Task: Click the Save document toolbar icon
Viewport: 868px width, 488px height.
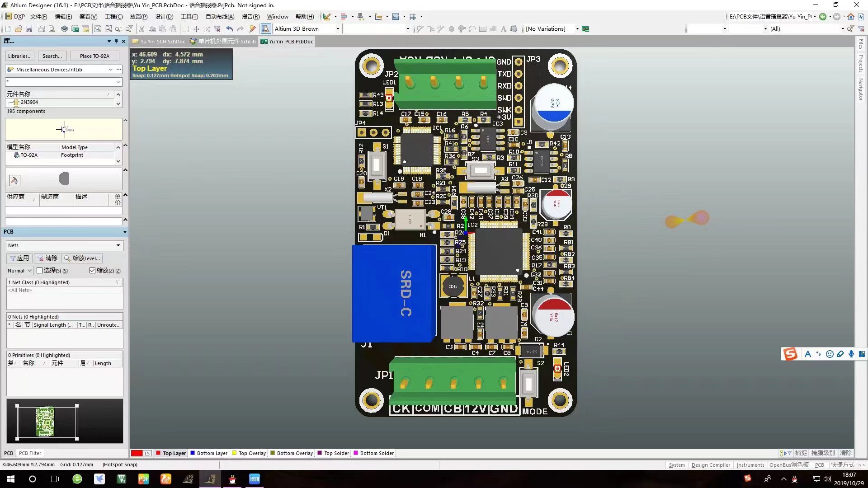Action: 29,29
